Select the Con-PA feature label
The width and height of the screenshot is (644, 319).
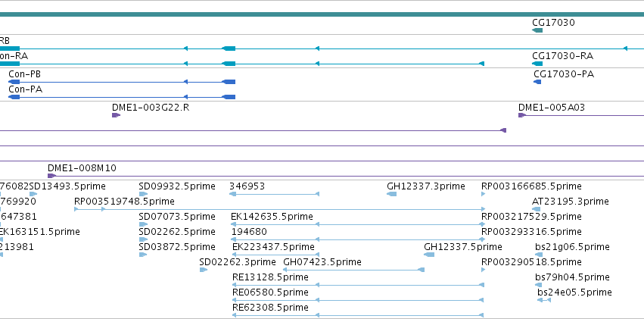tap(26, 89)
